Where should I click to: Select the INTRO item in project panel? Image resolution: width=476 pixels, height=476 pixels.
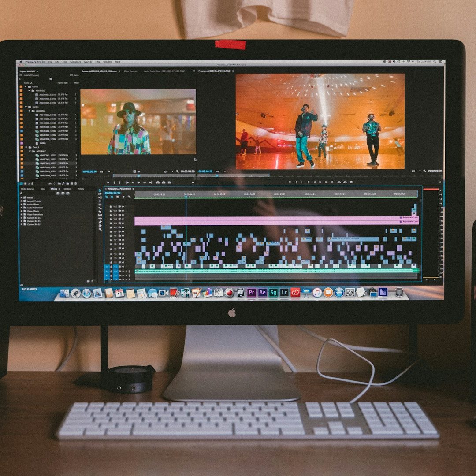[42, 143]
